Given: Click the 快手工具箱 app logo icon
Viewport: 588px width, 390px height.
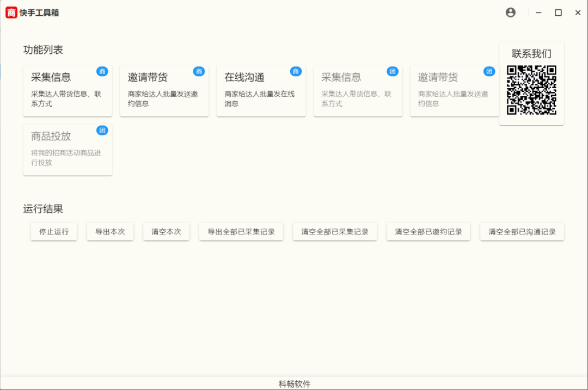Looking at the screenshot, I should [x=11, y=12].
